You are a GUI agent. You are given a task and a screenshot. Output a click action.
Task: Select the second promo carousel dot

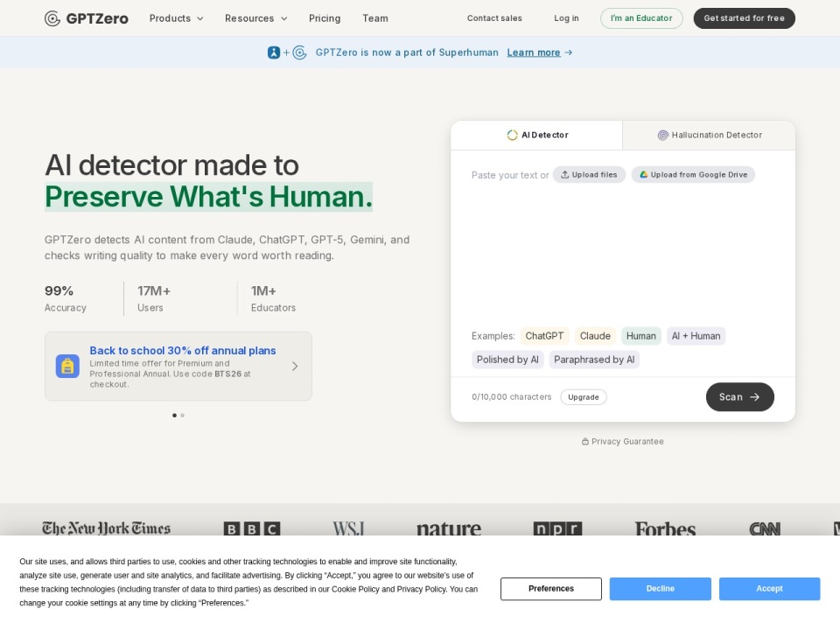pos(183,415)
